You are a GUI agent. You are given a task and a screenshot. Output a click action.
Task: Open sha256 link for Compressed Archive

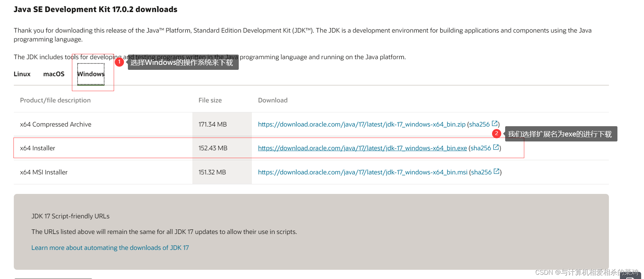[x=479, y=124]
